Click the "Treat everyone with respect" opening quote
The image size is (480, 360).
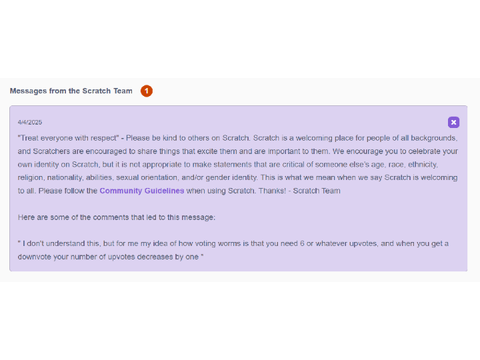coord(68,138)
